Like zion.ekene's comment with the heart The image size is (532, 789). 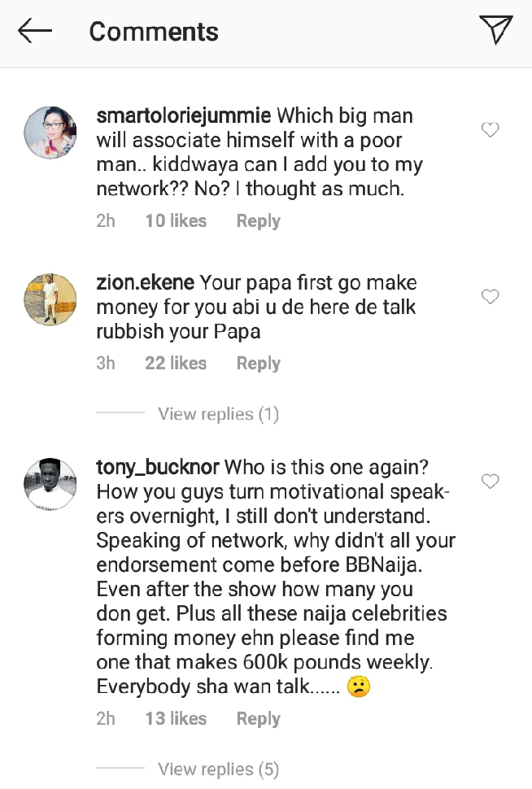(490, 297)
